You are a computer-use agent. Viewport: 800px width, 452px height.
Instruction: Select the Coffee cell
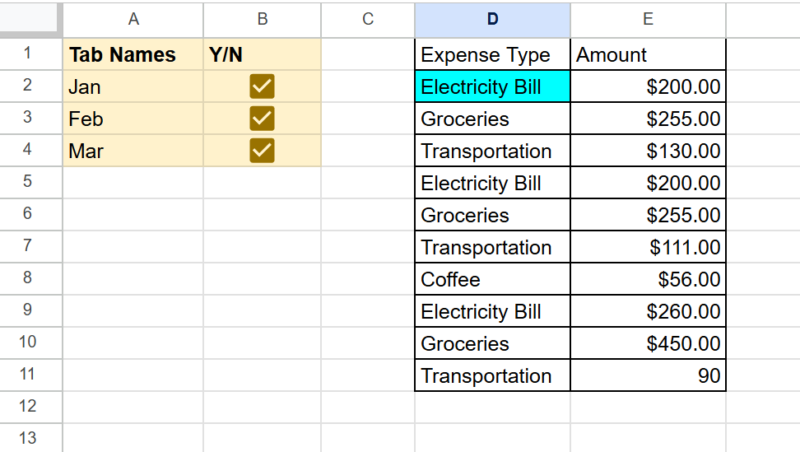click(x=492, y=279)
